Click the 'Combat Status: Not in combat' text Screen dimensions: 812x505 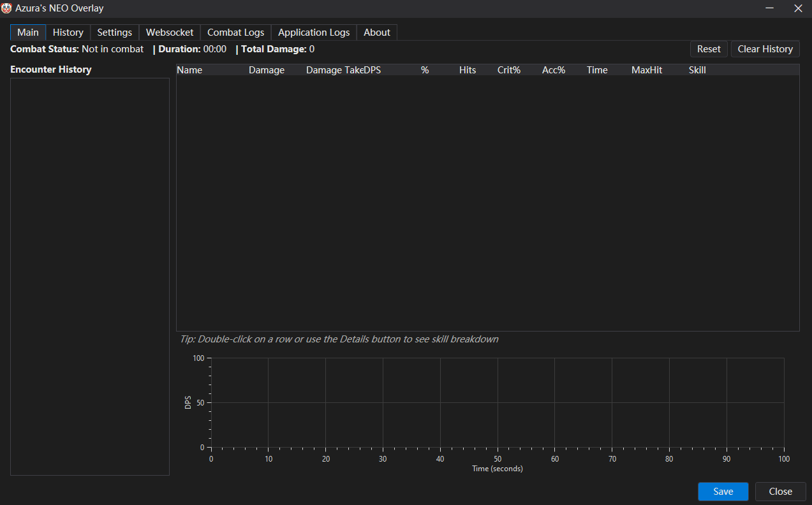click(77, 49)
